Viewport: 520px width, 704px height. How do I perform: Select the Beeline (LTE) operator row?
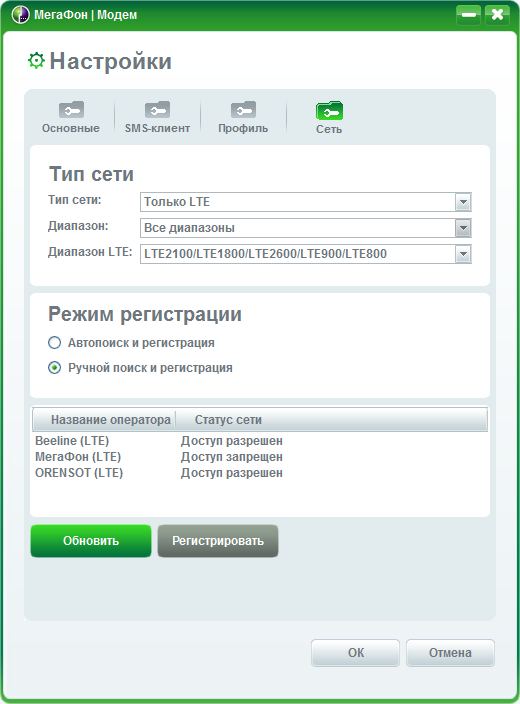click(260, 441)
